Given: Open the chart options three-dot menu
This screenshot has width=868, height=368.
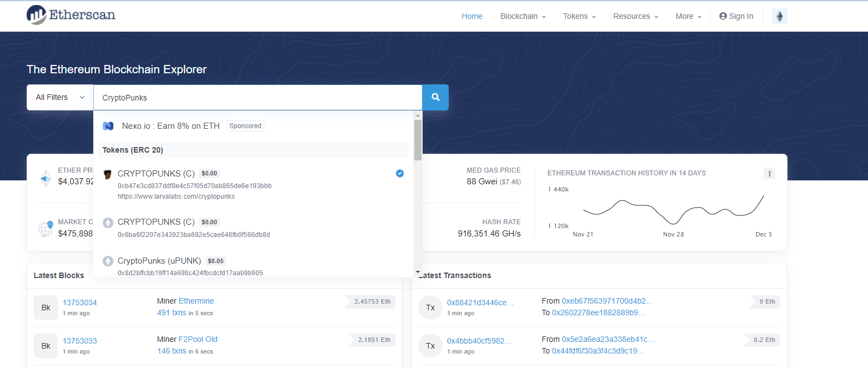Looking at the screenshot, I should 769,174.
